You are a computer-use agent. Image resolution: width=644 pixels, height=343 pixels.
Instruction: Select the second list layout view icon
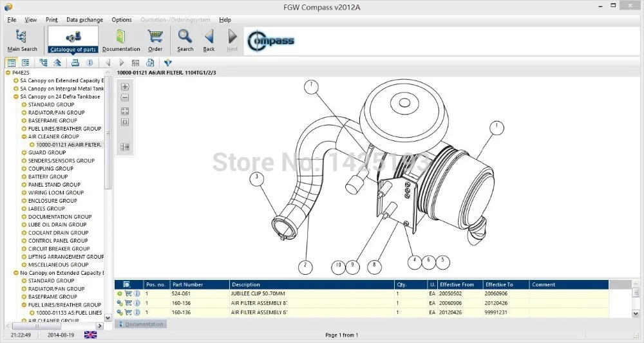point(26,63)
